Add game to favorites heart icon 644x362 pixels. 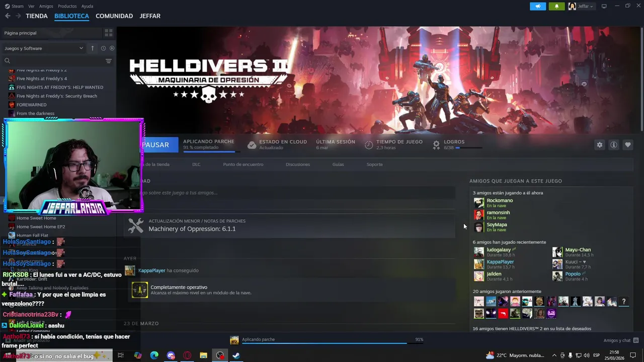tap(628, 145)
